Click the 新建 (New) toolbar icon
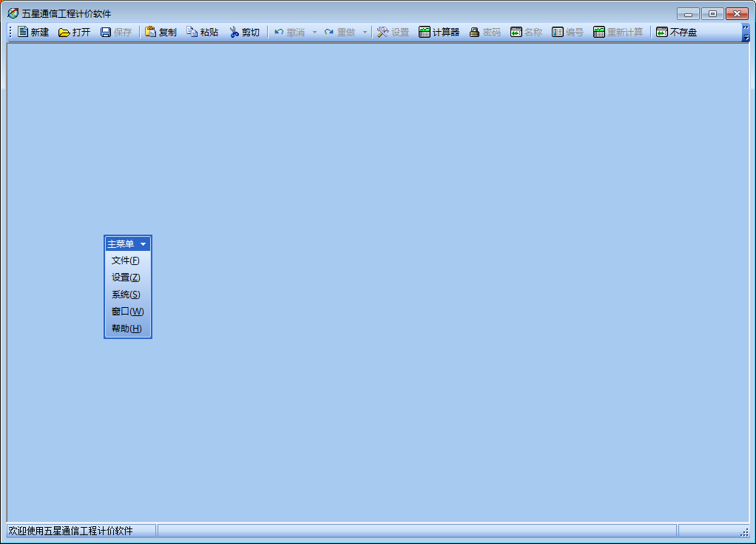Screen dimensions: 756x544 (x=23, y=32)
